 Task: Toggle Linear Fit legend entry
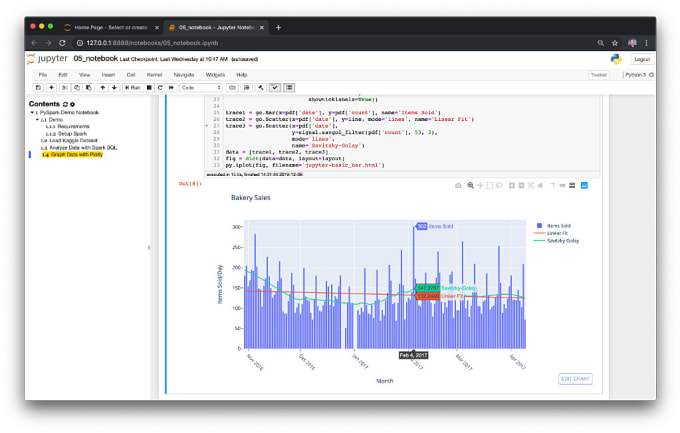(x=551, y=233)
